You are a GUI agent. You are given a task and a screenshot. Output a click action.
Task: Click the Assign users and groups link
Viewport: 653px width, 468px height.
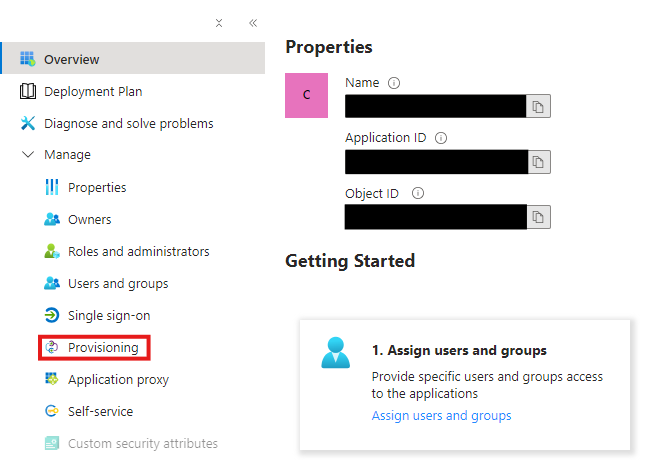coord(441,416)
